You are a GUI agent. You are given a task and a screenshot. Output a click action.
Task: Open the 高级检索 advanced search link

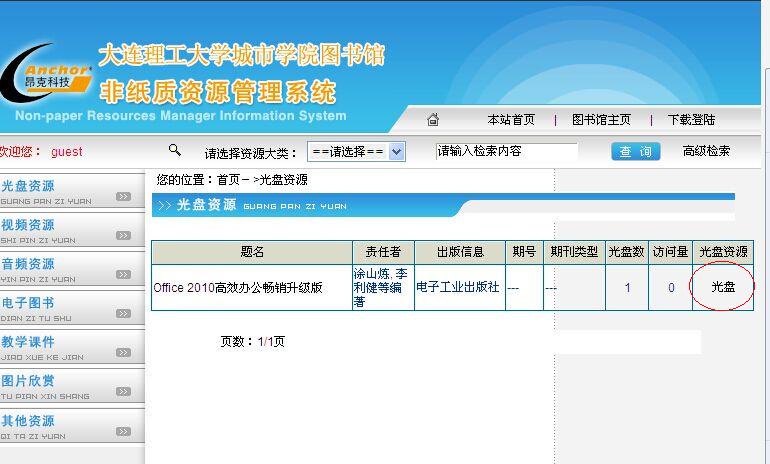(x=706, y=151)
